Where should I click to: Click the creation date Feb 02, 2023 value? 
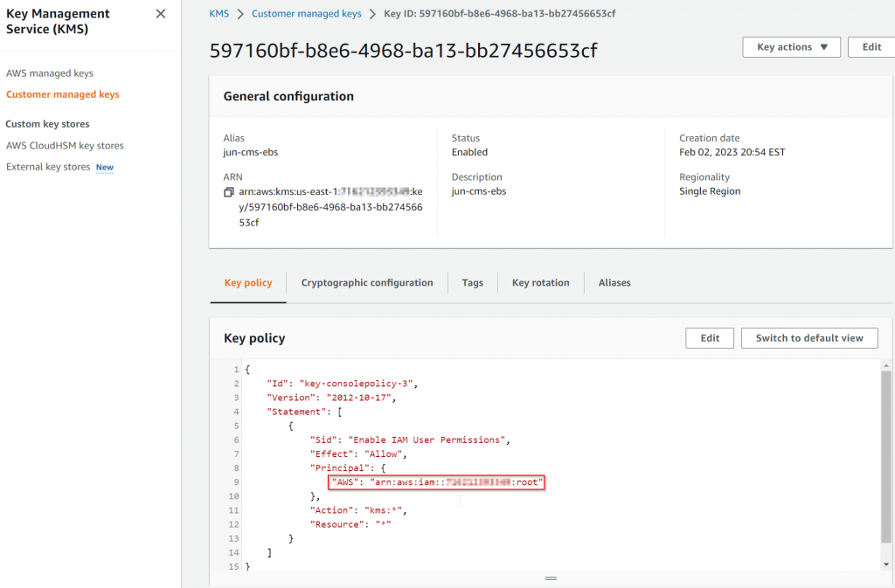732,152
